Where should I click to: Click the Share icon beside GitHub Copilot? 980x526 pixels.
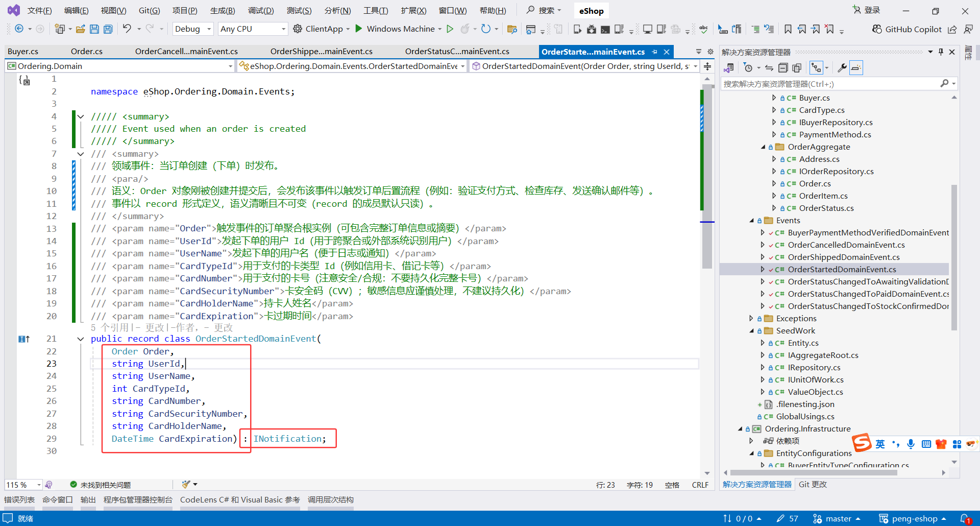952,29
